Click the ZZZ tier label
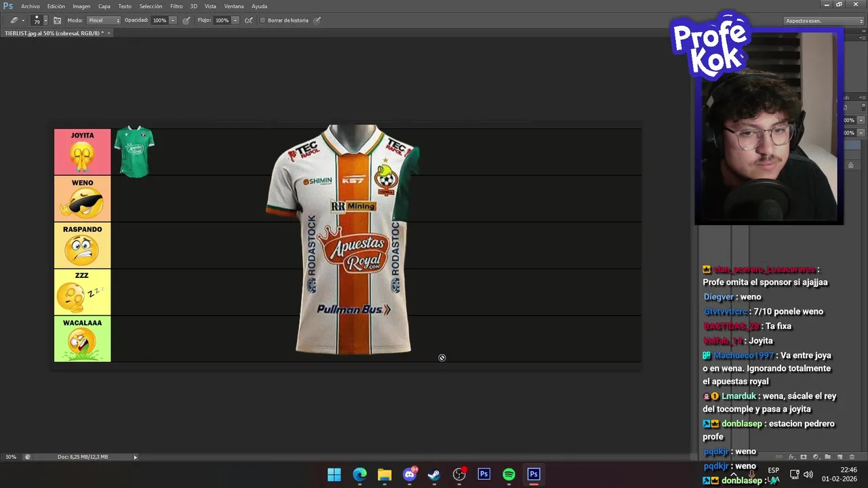 [82, 292]
